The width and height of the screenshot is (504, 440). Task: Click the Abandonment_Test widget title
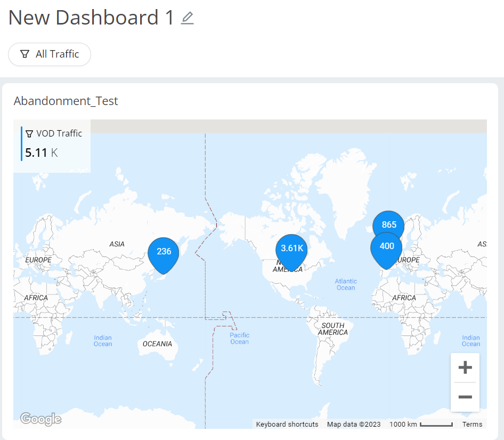pyautogui.click(x=66, y=101)
